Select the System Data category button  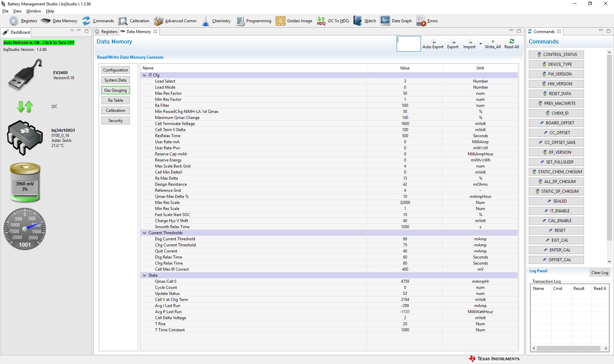(x=116, y=80)
